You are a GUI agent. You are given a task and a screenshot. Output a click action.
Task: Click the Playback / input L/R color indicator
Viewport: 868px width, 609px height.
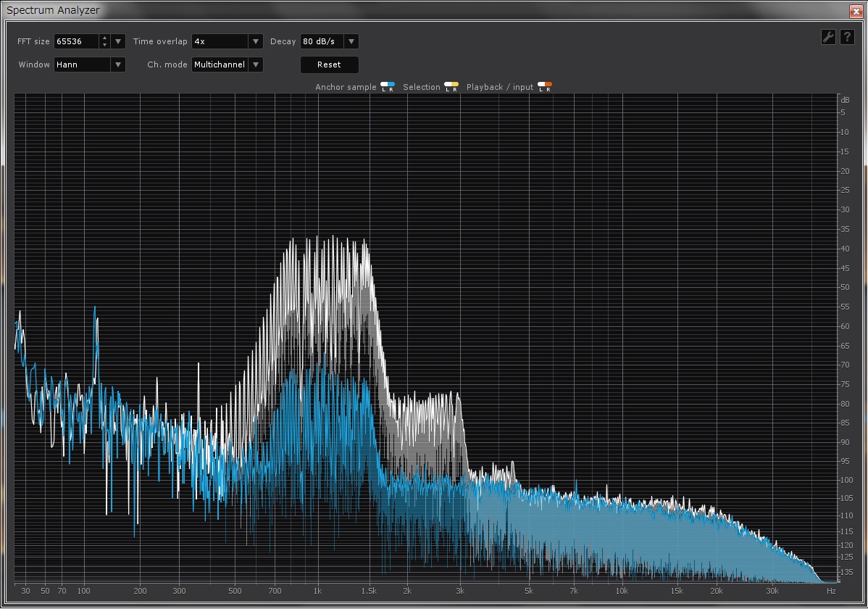545,86
